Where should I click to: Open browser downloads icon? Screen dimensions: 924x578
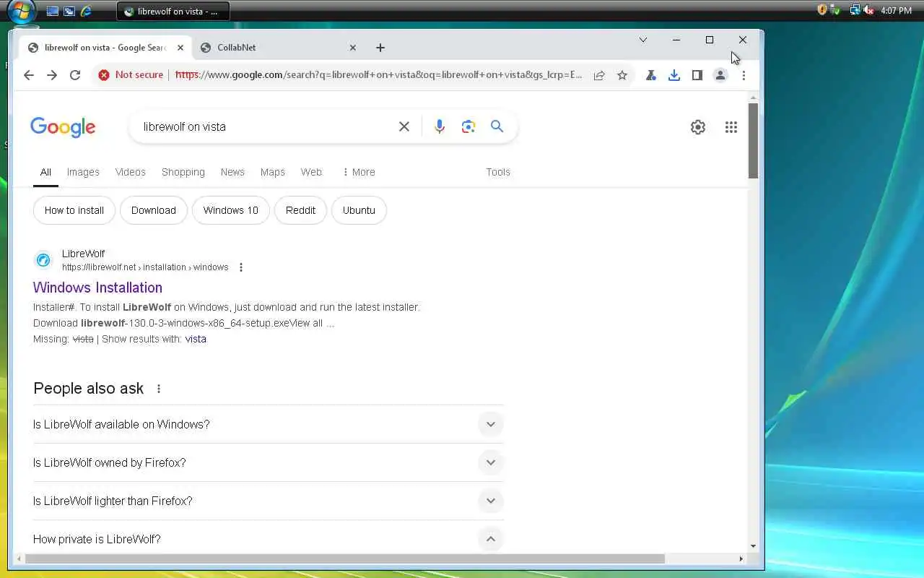click(674, 75)
